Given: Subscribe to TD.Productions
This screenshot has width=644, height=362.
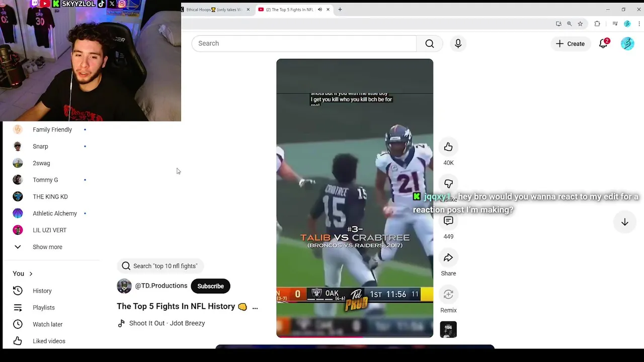Looking at the screenshot, I should pos(210,286).
